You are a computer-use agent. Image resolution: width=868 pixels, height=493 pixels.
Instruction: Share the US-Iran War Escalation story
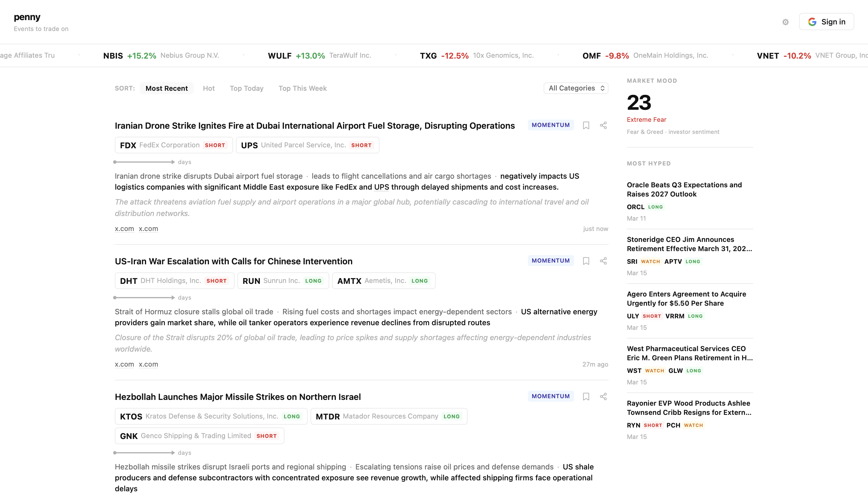[603, 261]
